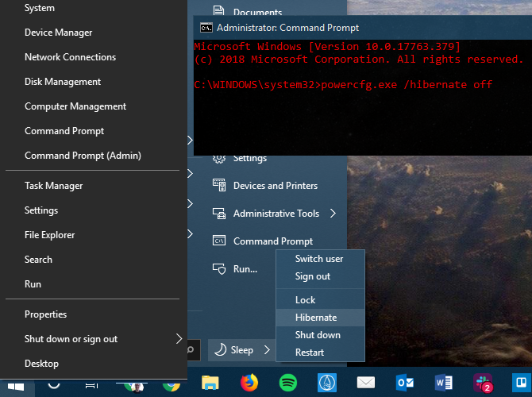
Task: Select Hibernate from the power menu
Action: click(x=316, y=317)
